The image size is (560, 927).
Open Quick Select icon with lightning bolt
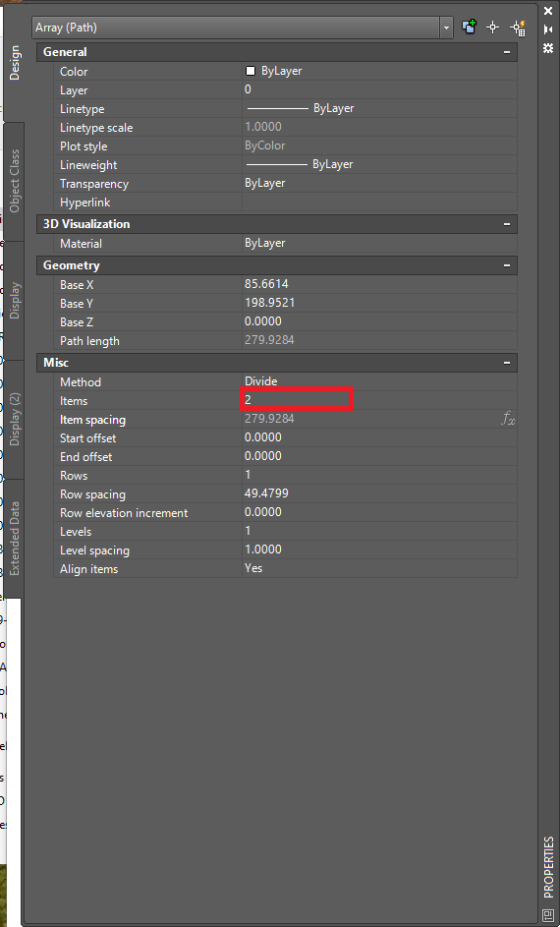(x=518, y=28)
